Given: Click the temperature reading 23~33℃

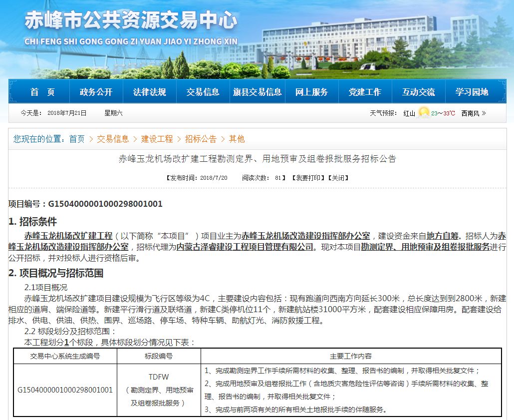Looking at the screenshot, I should pos(443,113).
